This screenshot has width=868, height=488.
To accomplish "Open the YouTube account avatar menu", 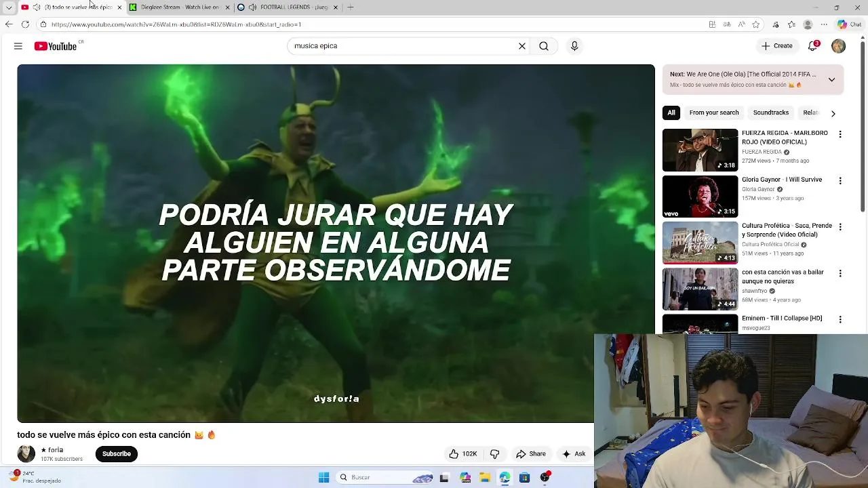I will (839, 46).
